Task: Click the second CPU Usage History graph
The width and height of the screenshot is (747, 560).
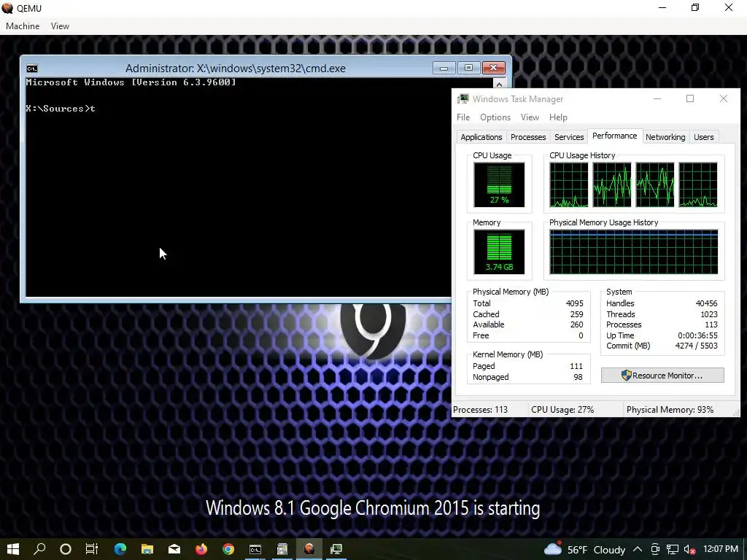Action: 612,184
